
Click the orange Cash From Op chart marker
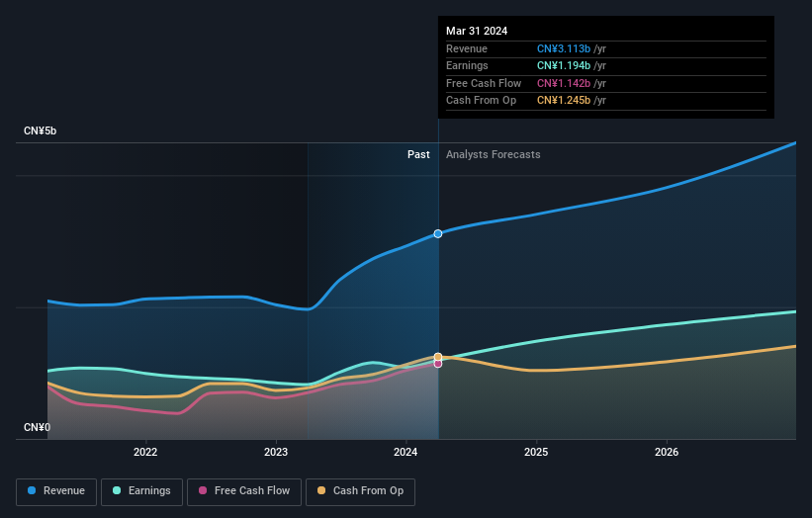(x=438, y=357)
